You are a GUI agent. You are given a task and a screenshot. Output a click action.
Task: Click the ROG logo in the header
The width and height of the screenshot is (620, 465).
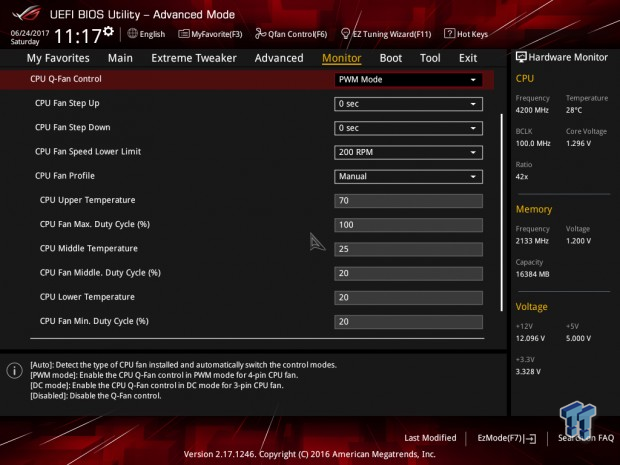point(27,13)
